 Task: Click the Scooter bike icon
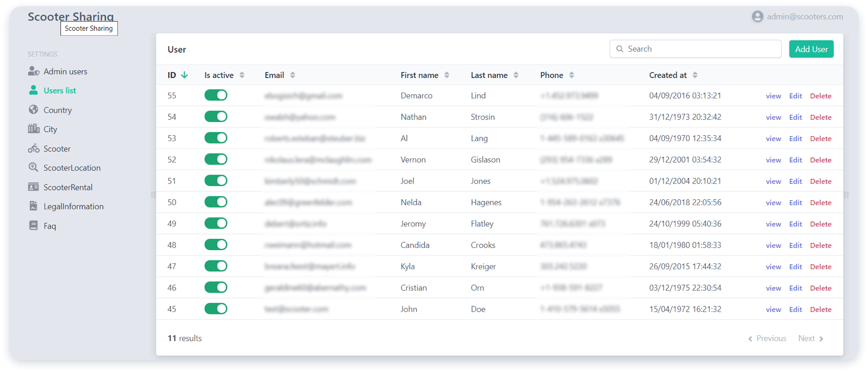33,148
